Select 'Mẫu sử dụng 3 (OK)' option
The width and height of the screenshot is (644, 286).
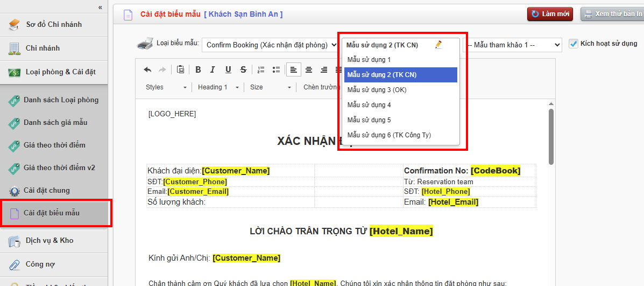pyautogui.click(x=376, y=90)
